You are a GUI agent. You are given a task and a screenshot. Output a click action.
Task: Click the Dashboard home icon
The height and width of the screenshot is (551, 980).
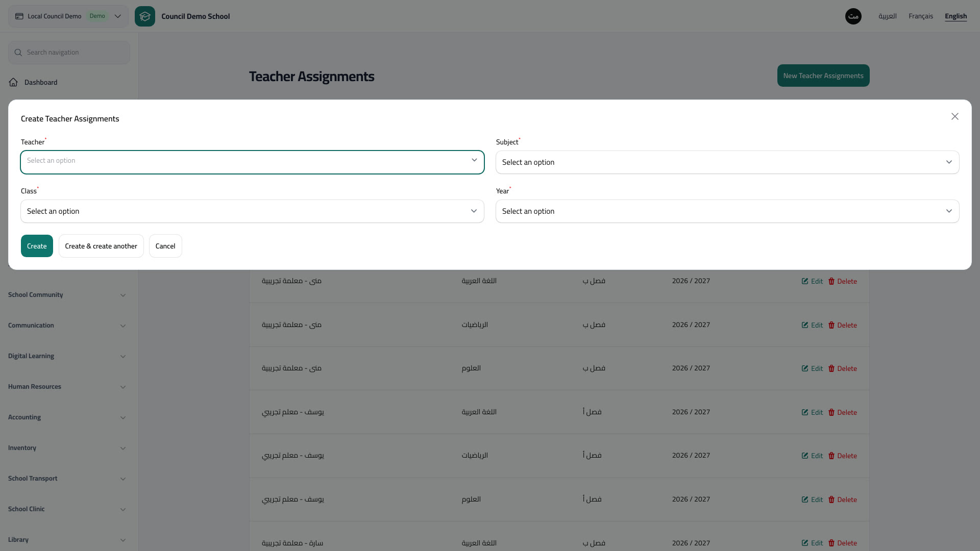13,82
